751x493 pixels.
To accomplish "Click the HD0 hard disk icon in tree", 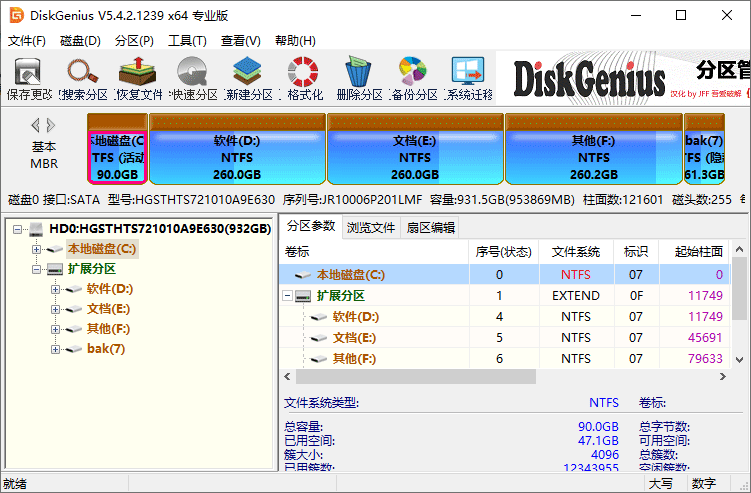I will pos(36,229).
